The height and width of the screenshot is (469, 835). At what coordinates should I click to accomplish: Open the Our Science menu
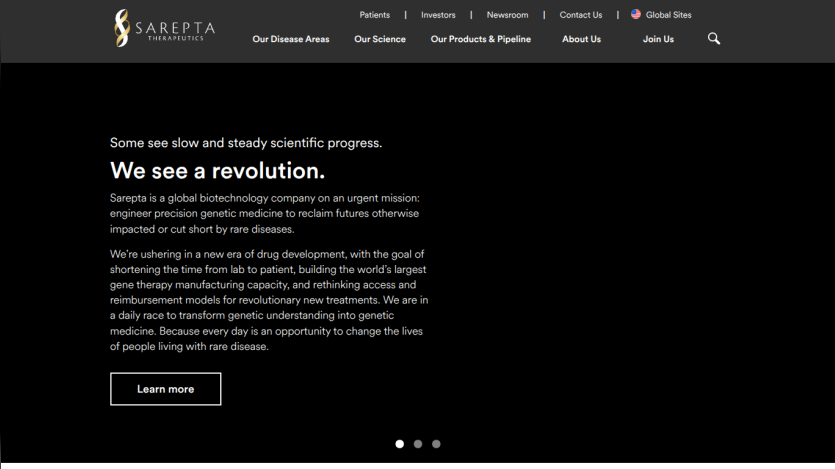(380, 39)
